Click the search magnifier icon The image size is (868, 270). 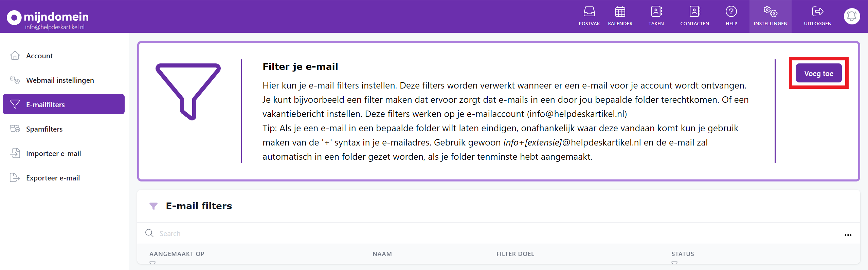(149, 233)
